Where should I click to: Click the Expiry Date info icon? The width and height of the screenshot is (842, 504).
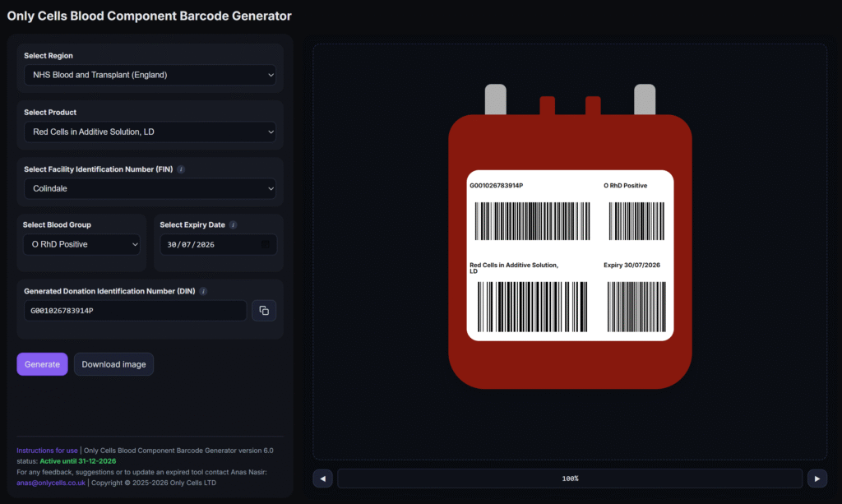233,225
